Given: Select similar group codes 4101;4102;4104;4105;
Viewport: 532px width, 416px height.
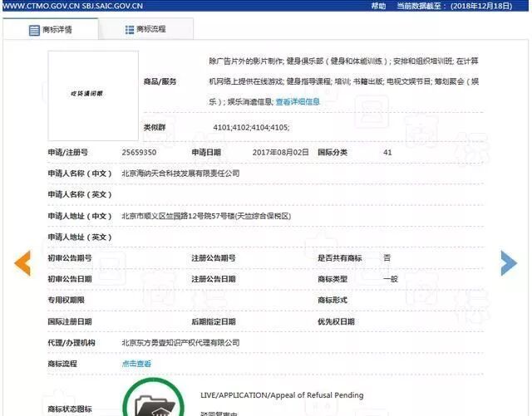Looking at the screenshot, I should coord(251,128).
